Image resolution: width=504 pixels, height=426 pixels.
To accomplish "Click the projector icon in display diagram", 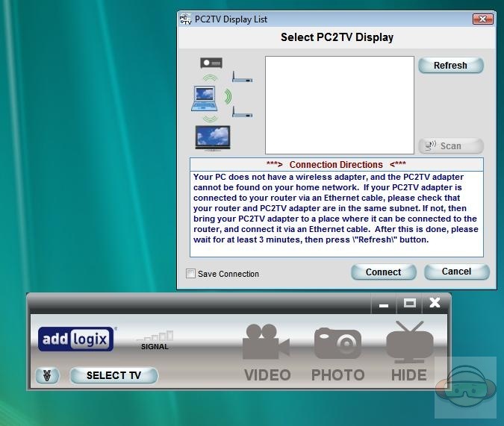I will (211, 63).
